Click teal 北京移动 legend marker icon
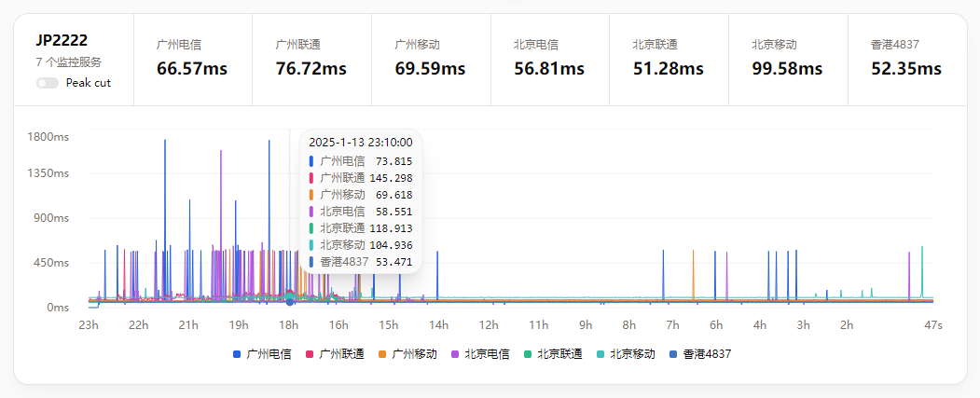 pyautogui.click(x=600, y=354)
